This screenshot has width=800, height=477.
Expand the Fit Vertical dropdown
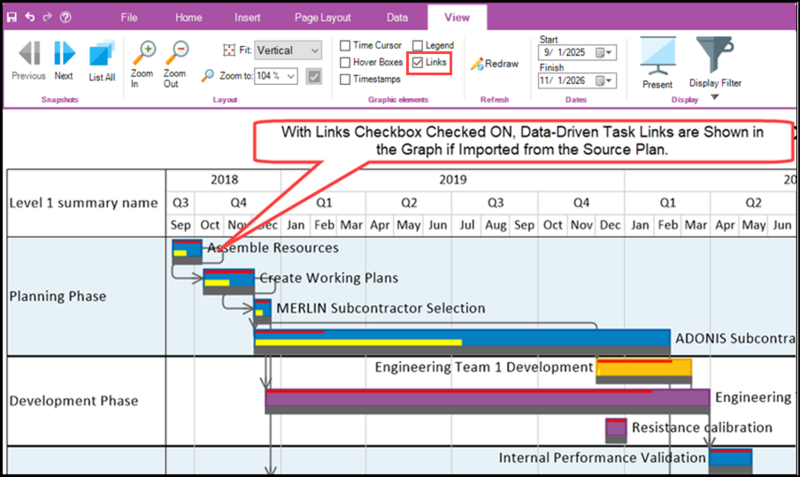point(315,51)
